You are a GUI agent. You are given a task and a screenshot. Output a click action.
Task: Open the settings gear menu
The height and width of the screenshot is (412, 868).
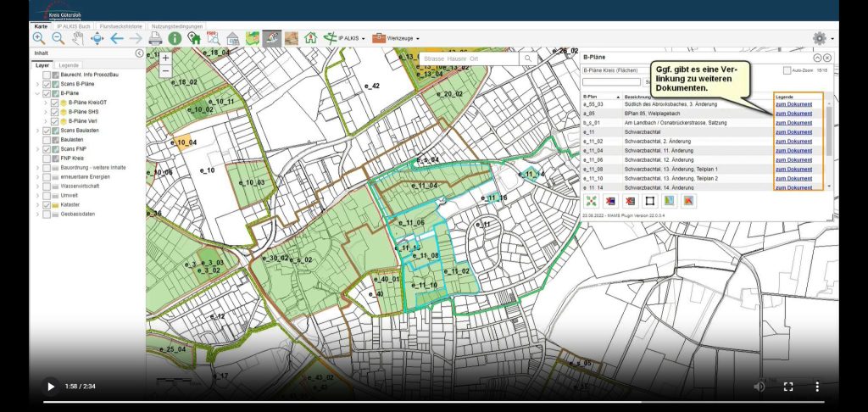(820, 38)
